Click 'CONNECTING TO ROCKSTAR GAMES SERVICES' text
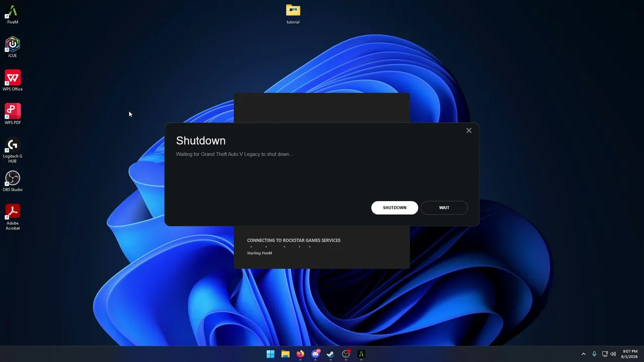Screen dimensions: 644x362 pos(294,240)
